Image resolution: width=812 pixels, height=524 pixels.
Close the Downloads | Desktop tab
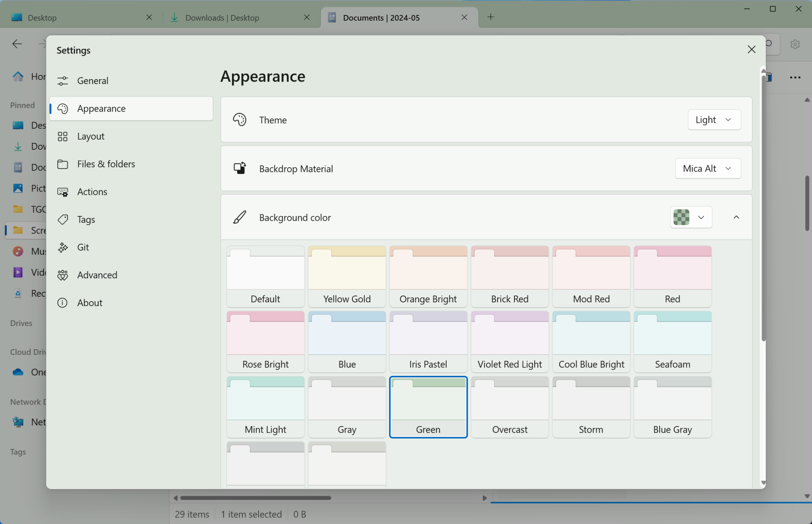coord(307,17)
